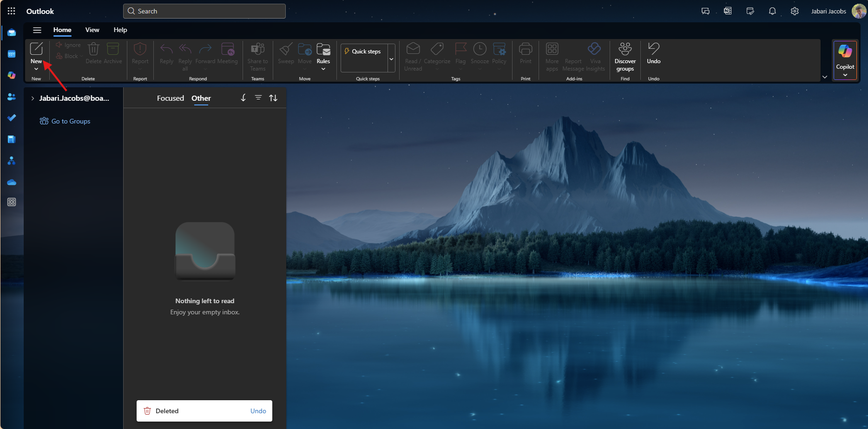Open the OneDrive cloud icon in sidebar

[x=12, y=182]
